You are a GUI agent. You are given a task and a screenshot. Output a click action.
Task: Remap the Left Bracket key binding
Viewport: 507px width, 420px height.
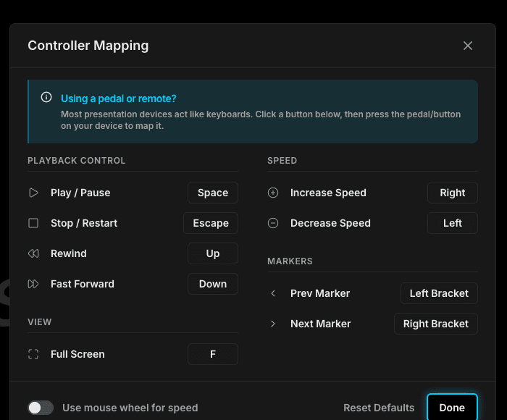(x=439, y=293)
